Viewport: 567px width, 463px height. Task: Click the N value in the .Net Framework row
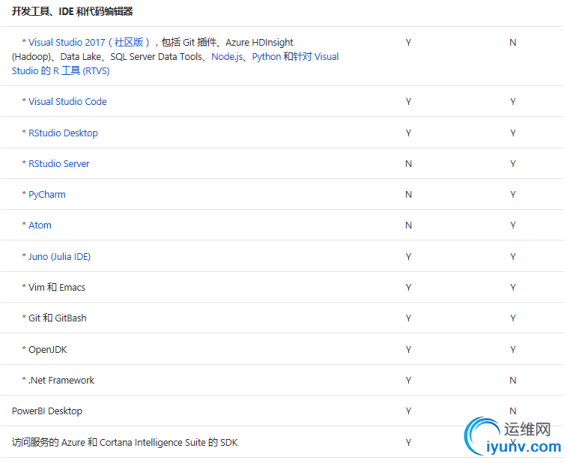pyautogui.click(x=513, y=381)
